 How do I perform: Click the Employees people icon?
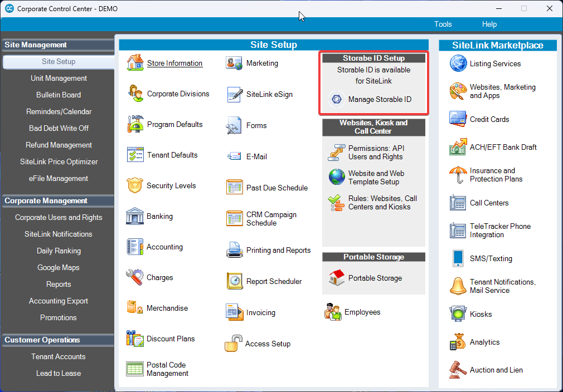pos(333,312)
